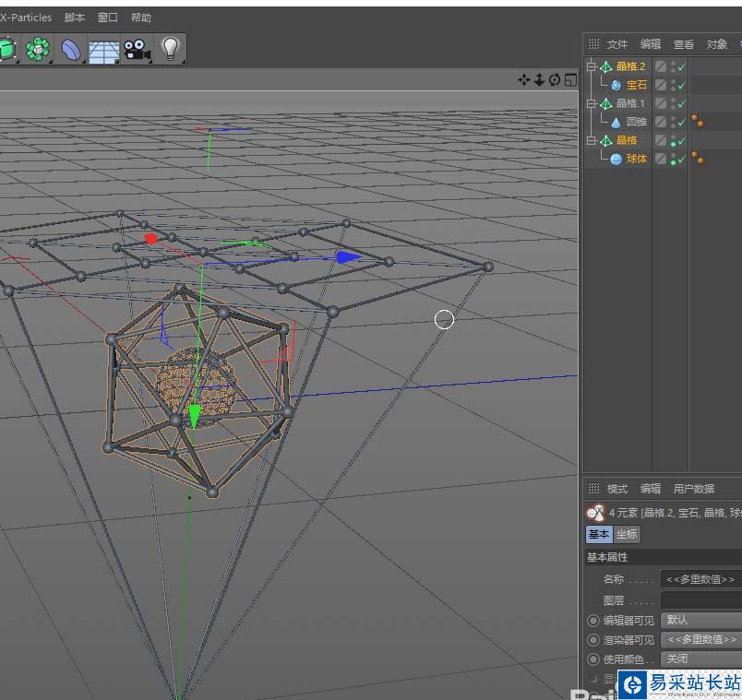Click the viewport pan move icon
This screenshot has width=742, height=700.
[524, 80]
